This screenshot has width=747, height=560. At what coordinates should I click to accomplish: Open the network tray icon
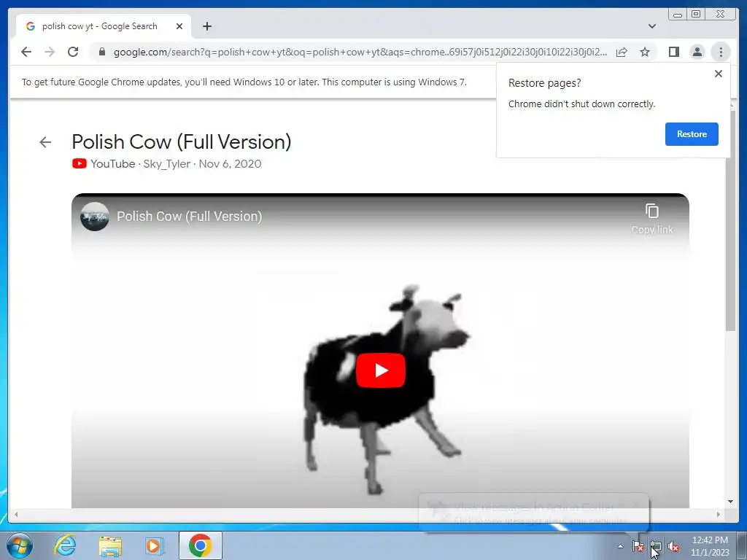[x=656, y=546]
